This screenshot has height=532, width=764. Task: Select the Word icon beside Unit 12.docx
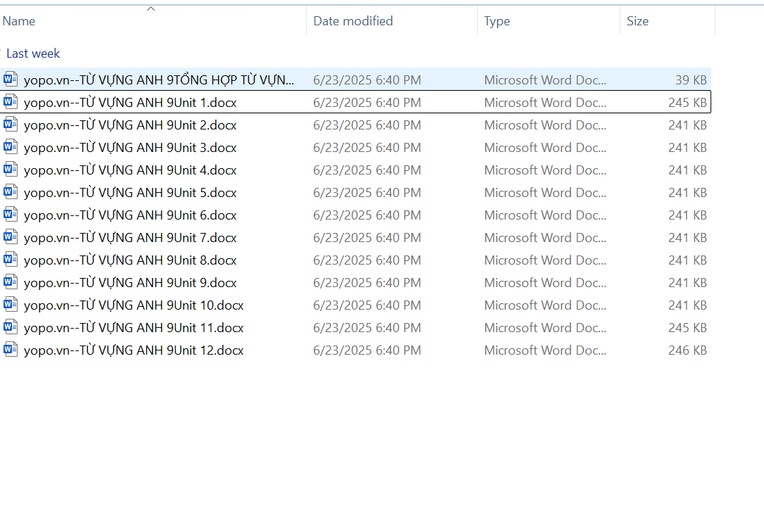(11, 349)
